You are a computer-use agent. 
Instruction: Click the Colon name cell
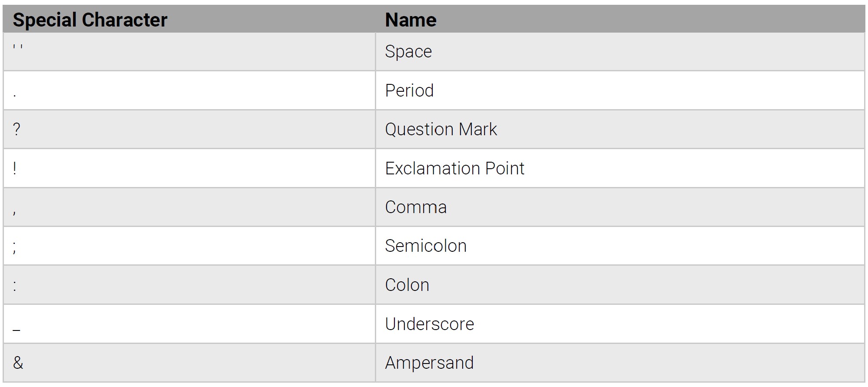click(407, 285)
